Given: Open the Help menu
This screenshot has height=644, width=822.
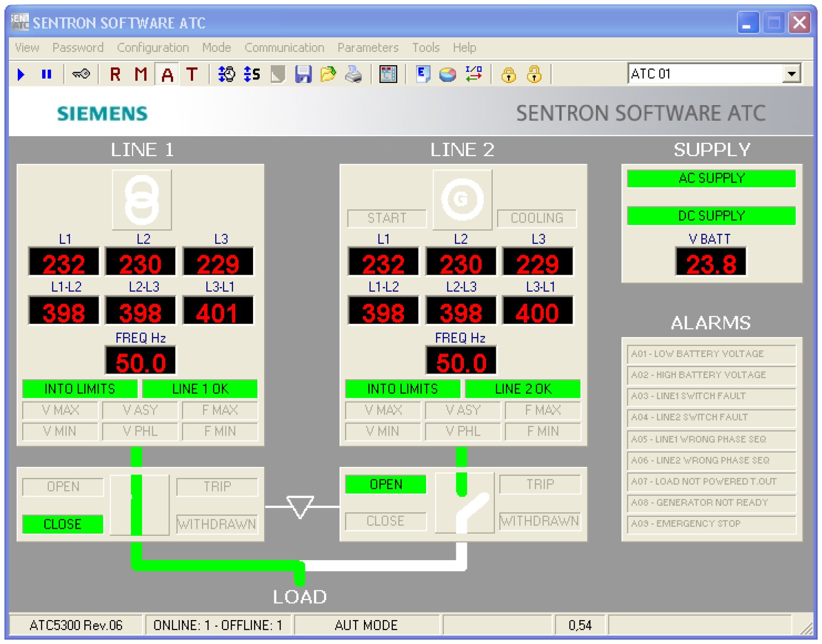Looking at the screenshot, I should (x=465, y=47).
